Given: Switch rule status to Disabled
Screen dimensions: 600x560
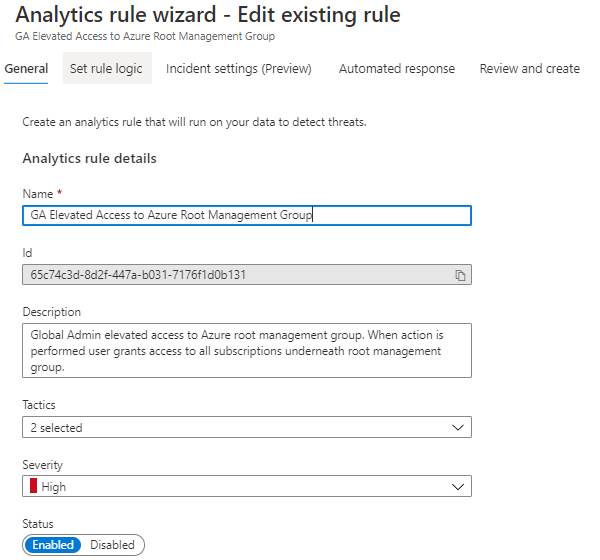Looking at the screenshot, I should (x=112, y=545).
